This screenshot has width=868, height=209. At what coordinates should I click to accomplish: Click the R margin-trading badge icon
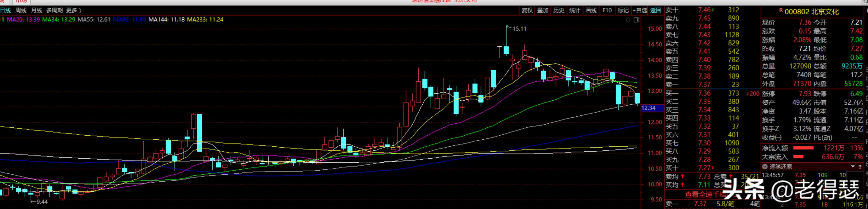tap(780, 10)
